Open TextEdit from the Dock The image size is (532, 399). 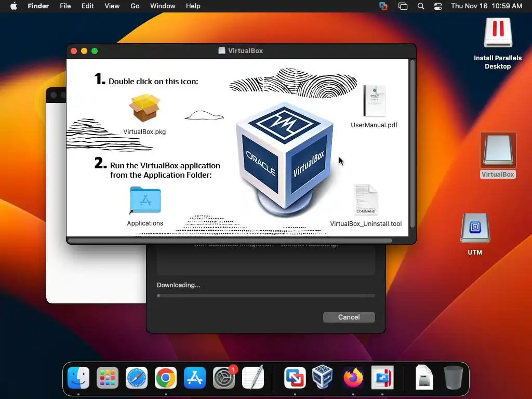point(253,377)
